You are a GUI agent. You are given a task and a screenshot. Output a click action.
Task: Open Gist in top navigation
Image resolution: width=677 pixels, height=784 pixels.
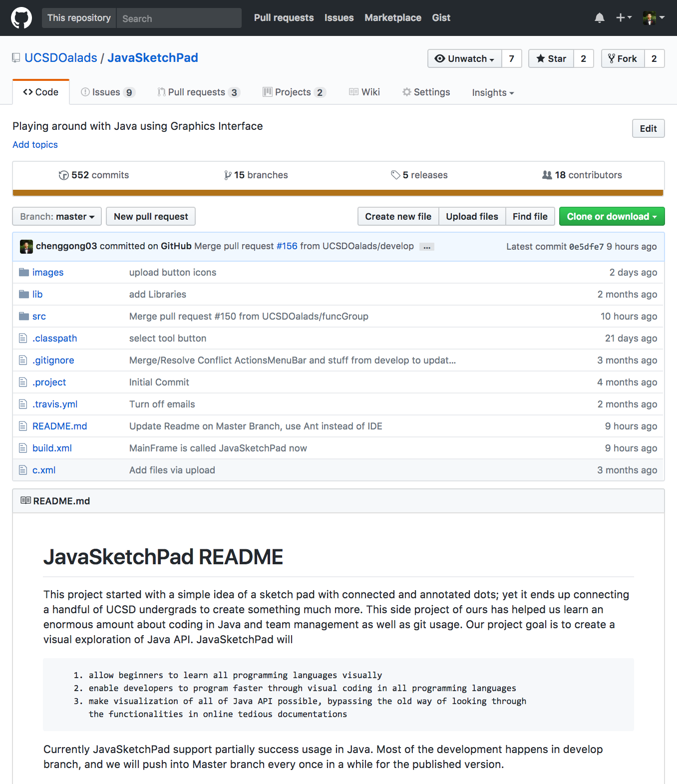pyautogui.click(x=441, y=18)
